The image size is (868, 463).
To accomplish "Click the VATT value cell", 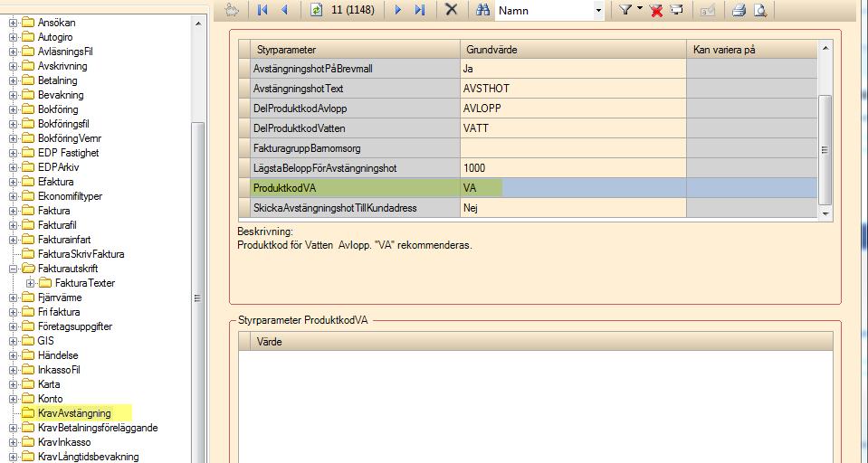I will click(573, 128).
